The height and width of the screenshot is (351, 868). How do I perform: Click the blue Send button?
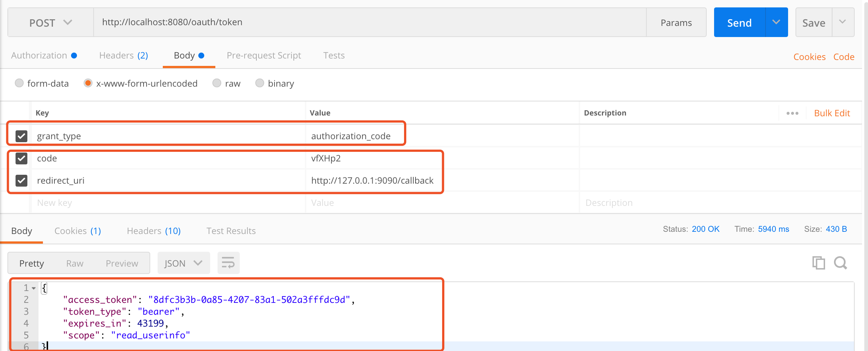click(x=739, y=23)
